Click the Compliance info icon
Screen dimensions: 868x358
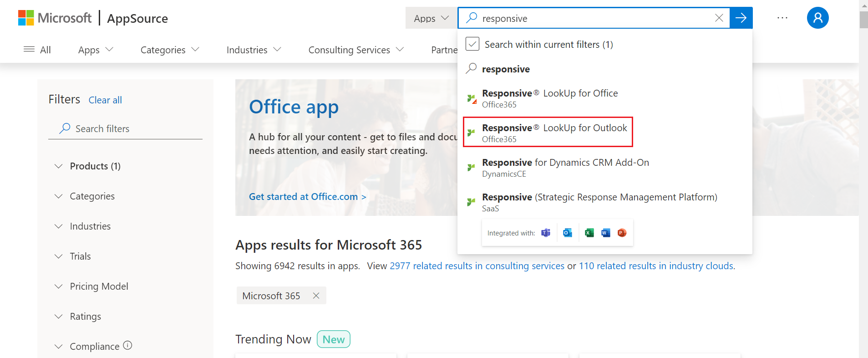pyautogui.click(x=128, y=345)
